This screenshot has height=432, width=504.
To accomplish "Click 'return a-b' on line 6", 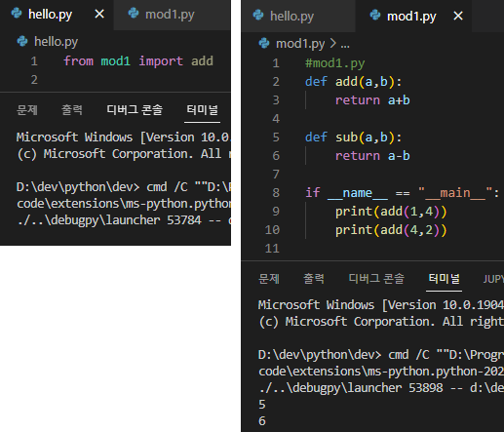I will 372,156.
